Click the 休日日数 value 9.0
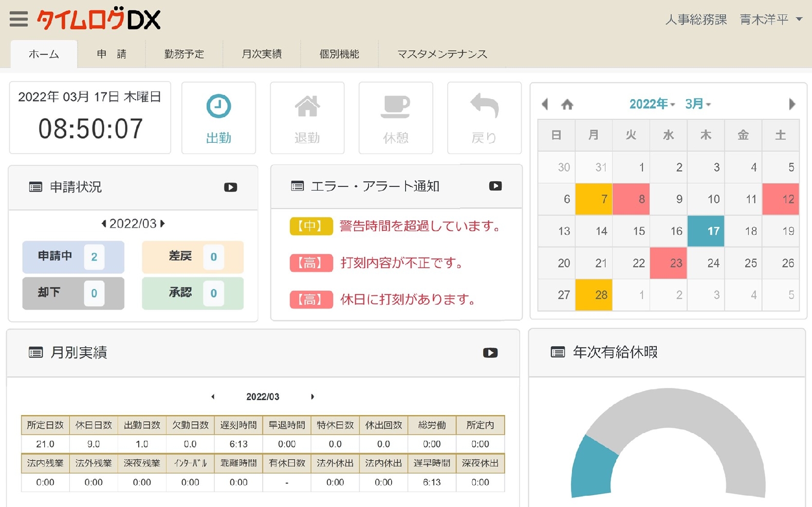This screenshot has height=507, width=812. pyautogui.click(x=94, y=444)
